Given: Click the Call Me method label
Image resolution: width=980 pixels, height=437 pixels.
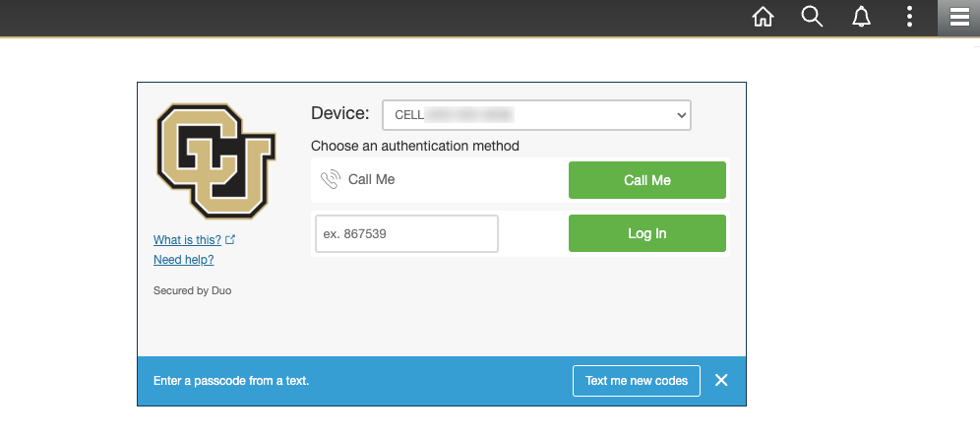Looking at the screenshot, I should [x=371, y=180].
